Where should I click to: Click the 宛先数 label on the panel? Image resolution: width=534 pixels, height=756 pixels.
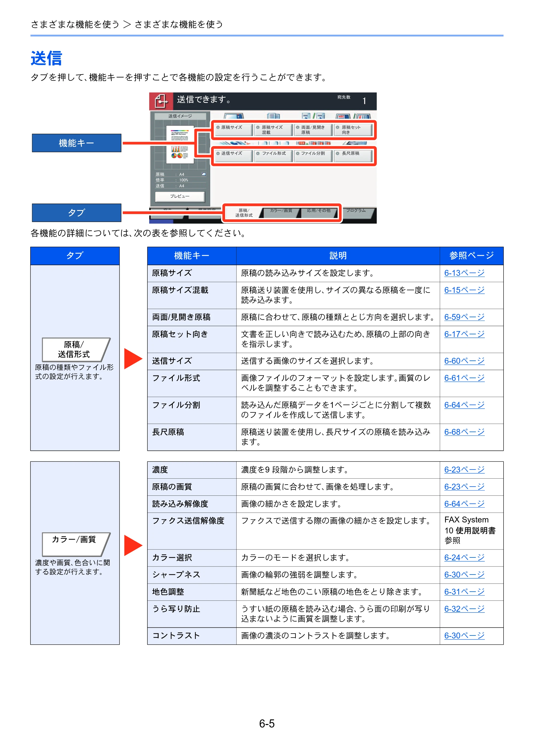[344, 97]
